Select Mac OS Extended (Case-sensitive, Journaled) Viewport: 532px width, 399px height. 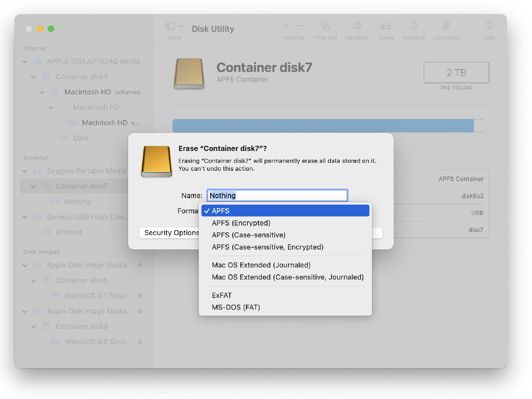[x=285, y=277]
